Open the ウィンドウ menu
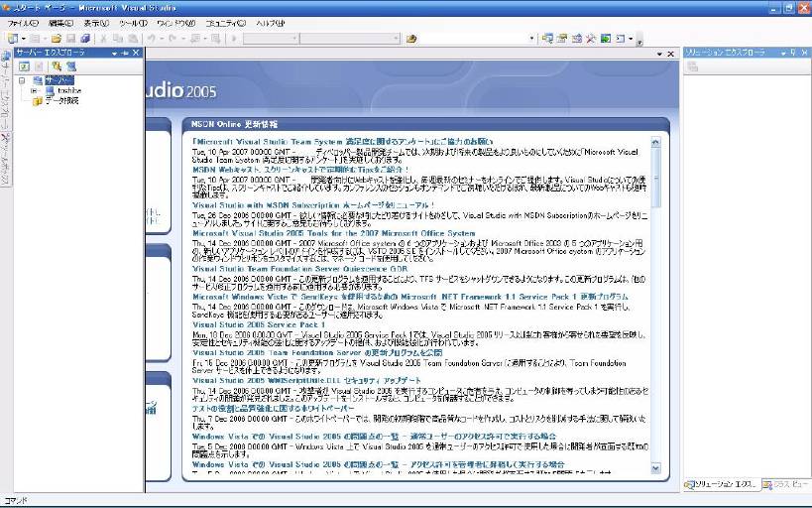 176,24
